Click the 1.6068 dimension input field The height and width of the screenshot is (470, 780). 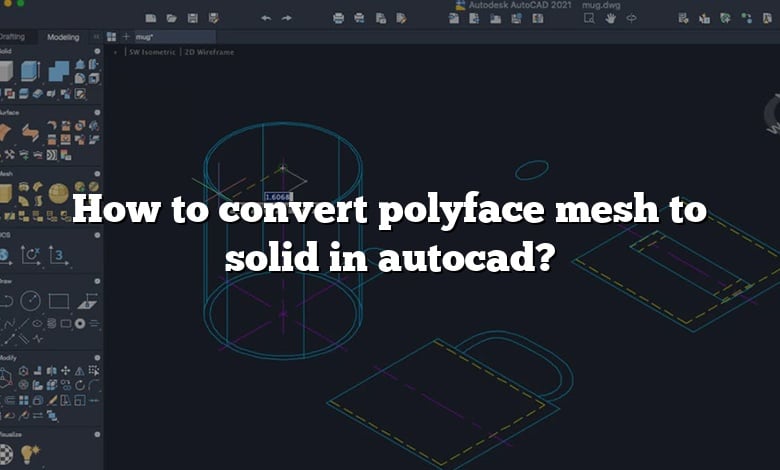click(x=278, y=197)
